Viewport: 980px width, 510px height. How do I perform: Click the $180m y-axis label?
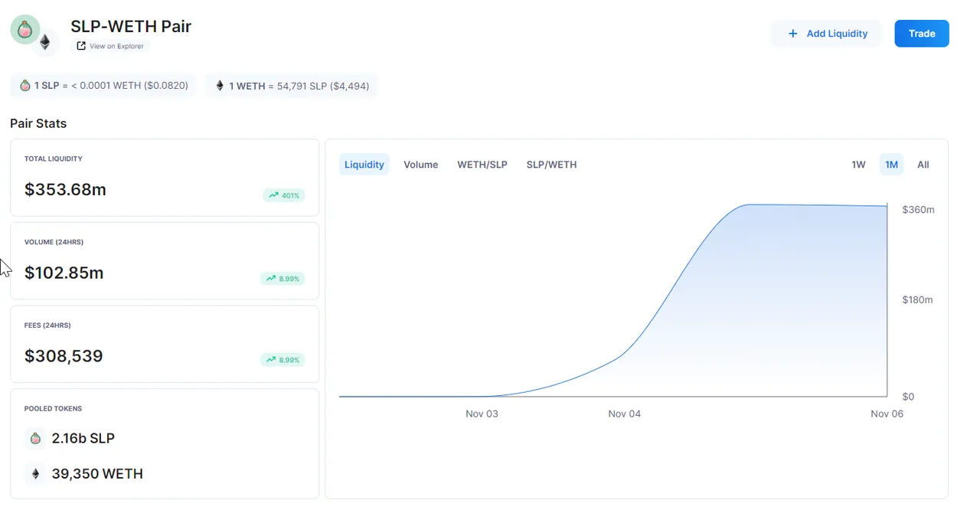[918, 299]
